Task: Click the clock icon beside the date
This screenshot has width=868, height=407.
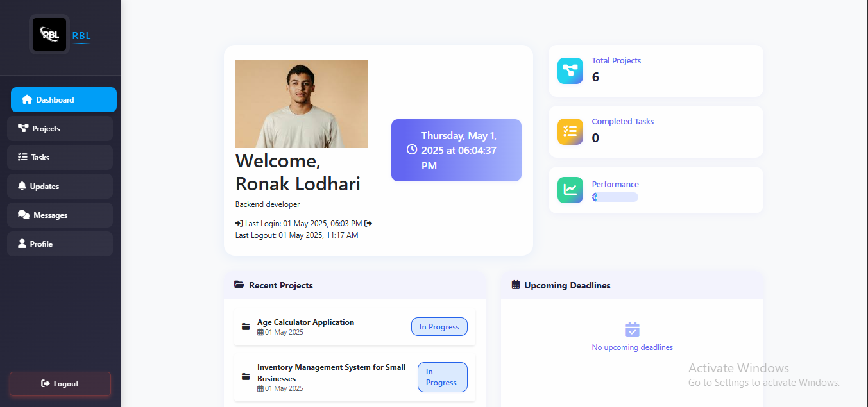Action: tap(412, 149)
